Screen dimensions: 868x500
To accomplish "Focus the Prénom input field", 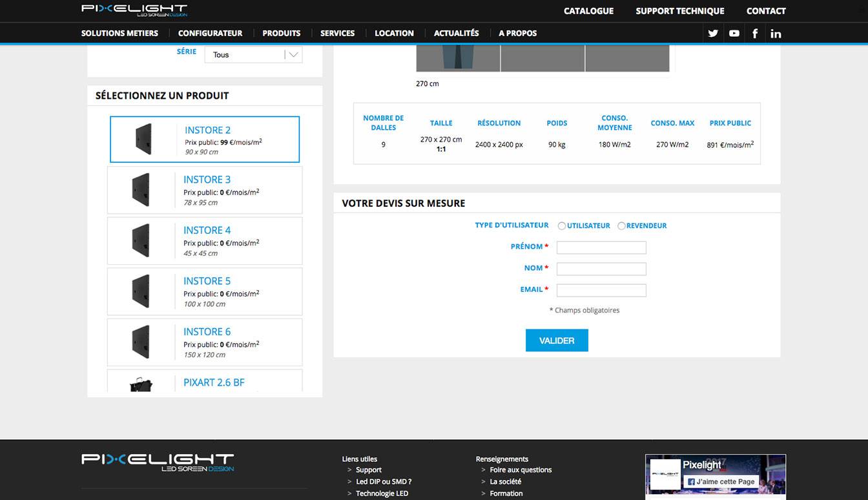I will coord(601,247).
